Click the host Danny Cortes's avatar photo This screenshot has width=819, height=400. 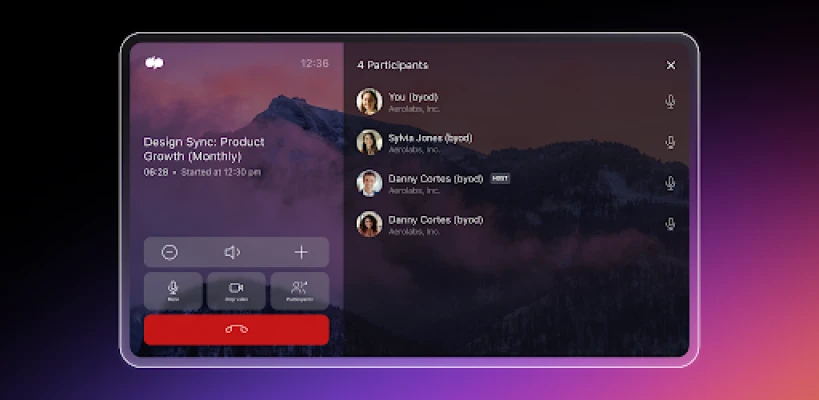point(369,183)
